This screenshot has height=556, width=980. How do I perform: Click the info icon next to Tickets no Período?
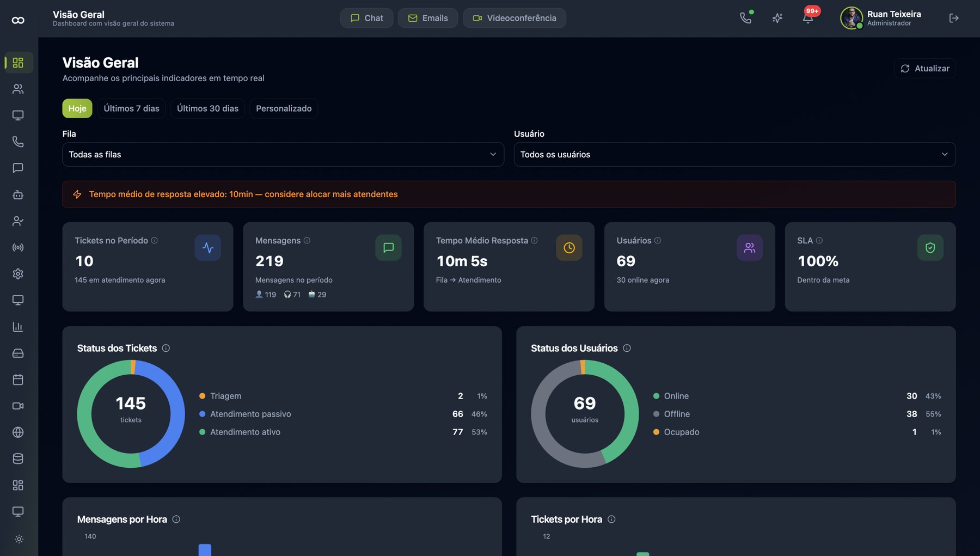[x=155, y=240]
